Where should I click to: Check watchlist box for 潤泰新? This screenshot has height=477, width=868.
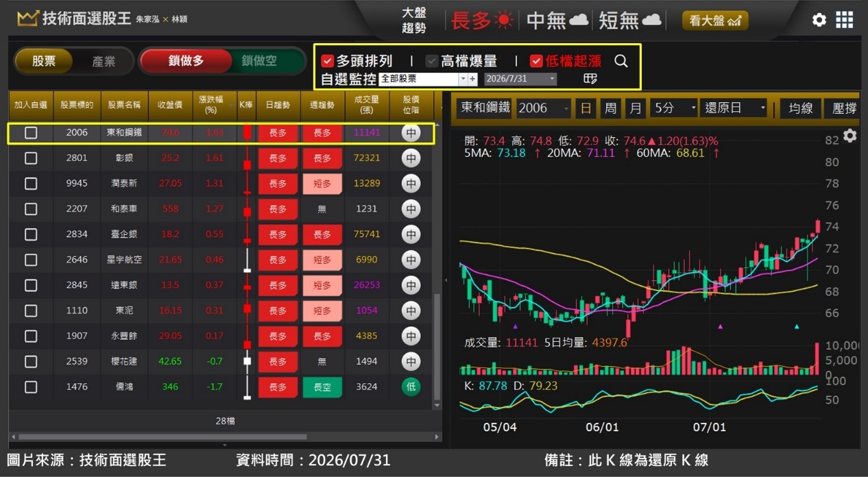(31, 184)
